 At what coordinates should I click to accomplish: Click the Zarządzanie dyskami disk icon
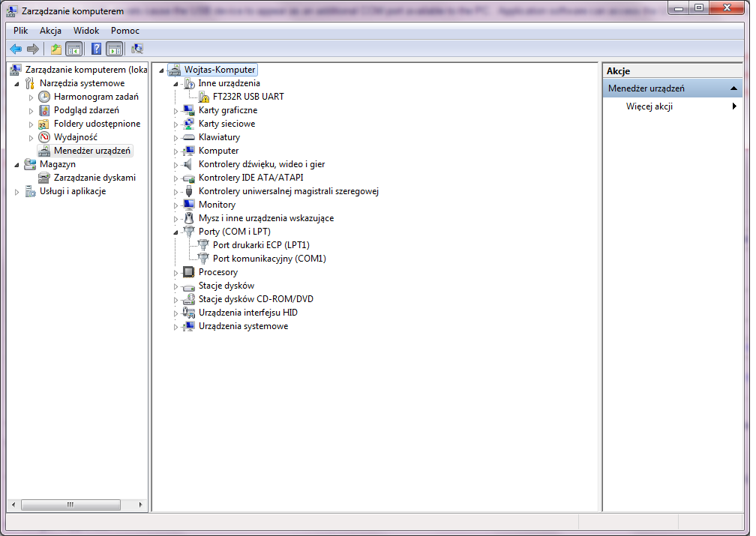44,178
